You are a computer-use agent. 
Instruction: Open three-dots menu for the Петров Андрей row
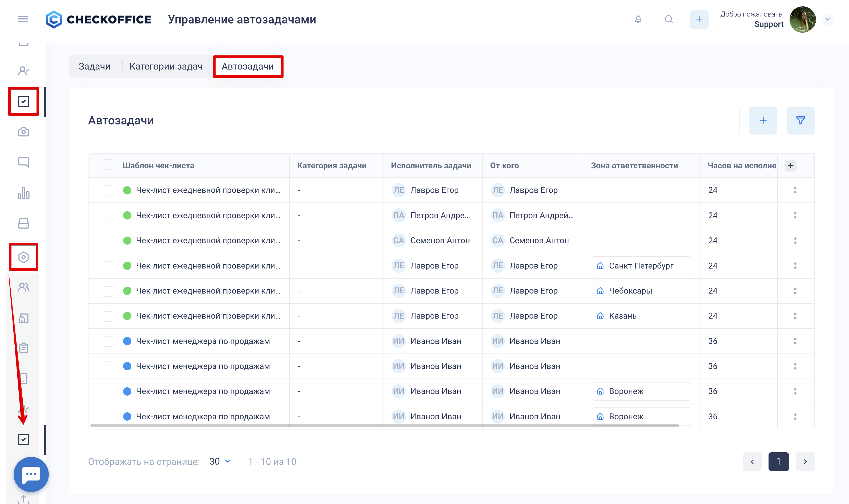click(x=795, y=215)
